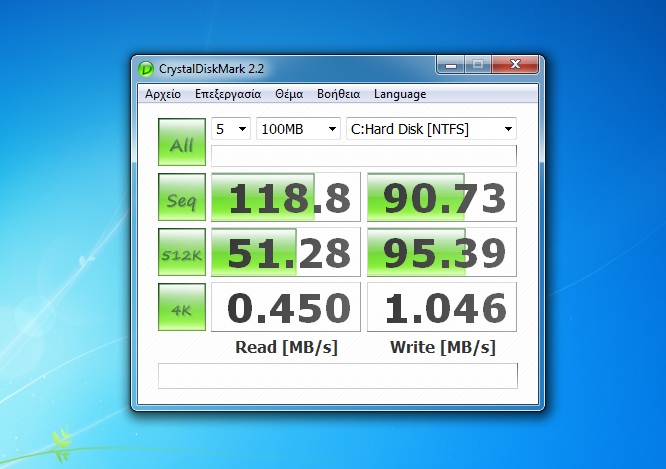Open the Επεξεργασία menu
666x469 pixels.
point(228,94)
